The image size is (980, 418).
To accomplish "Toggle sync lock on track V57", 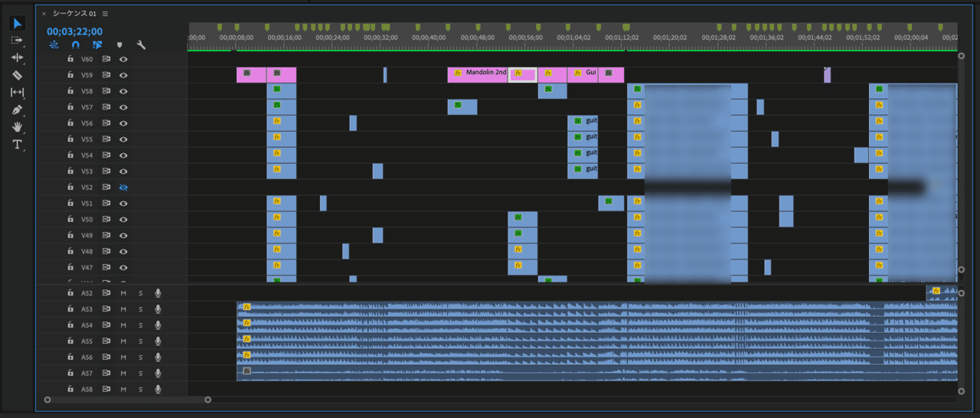I will [x=106, y=107].
